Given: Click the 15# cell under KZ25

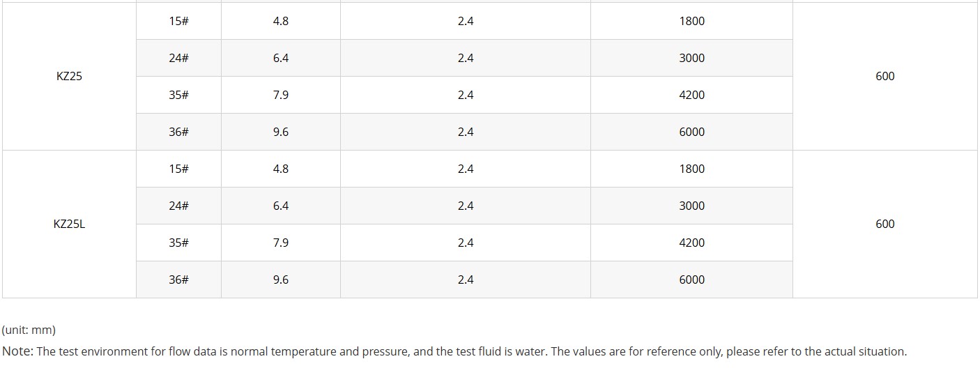Looking at the screenshot, I should click(178, 21).
